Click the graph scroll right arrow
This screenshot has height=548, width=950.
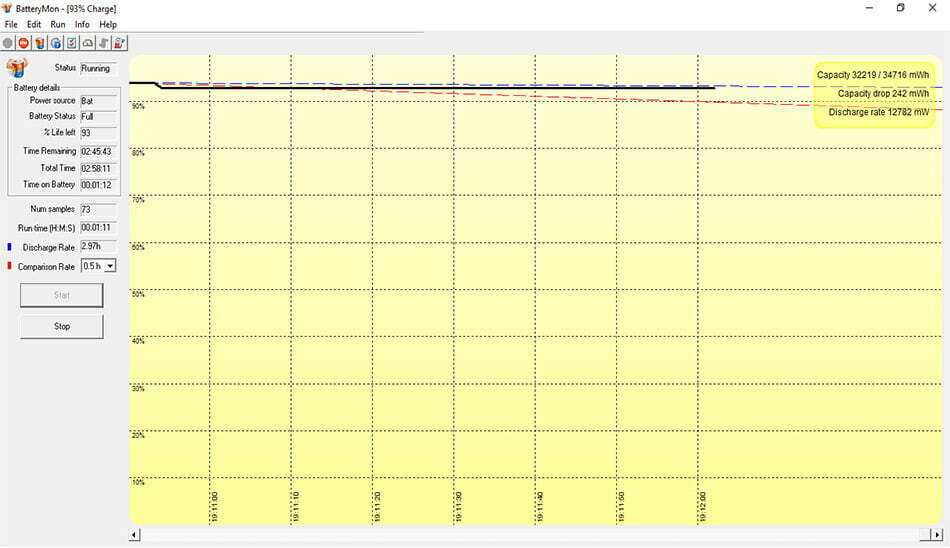click(937, 535)
